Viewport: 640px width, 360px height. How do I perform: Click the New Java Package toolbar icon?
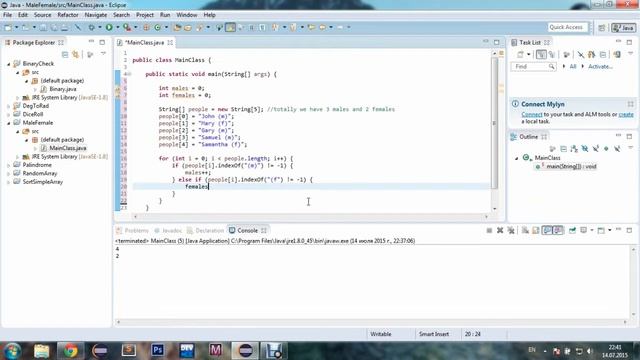[146, 27]
